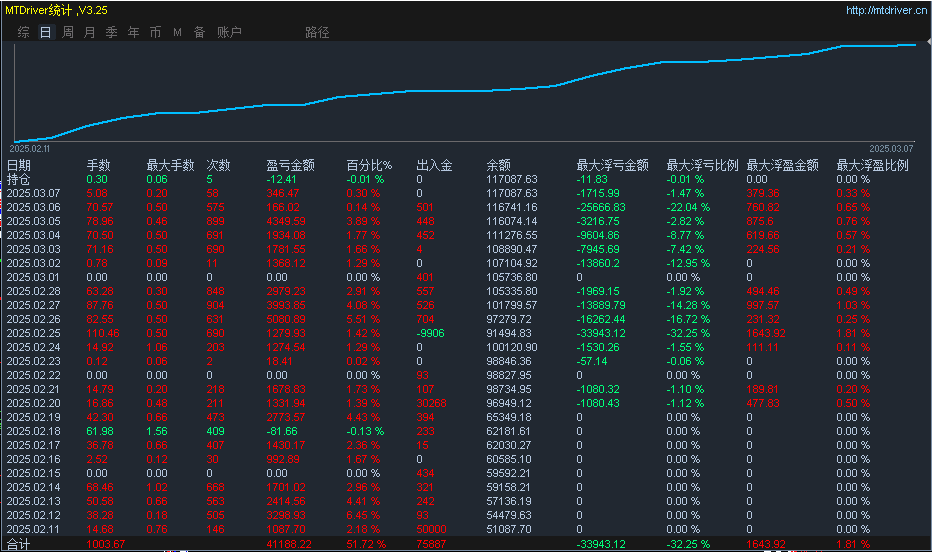
Task: Click the -22.04 % floating loss ratio
Action: [688, 207]
